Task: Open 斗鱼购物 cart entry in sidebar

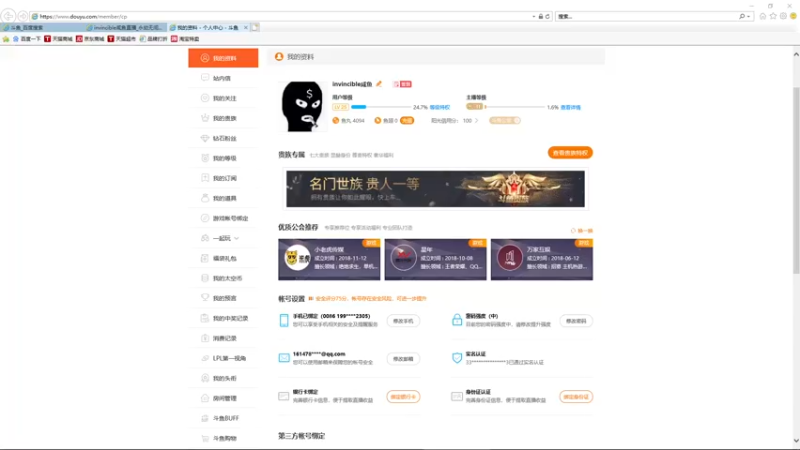Action: (223, 438)
